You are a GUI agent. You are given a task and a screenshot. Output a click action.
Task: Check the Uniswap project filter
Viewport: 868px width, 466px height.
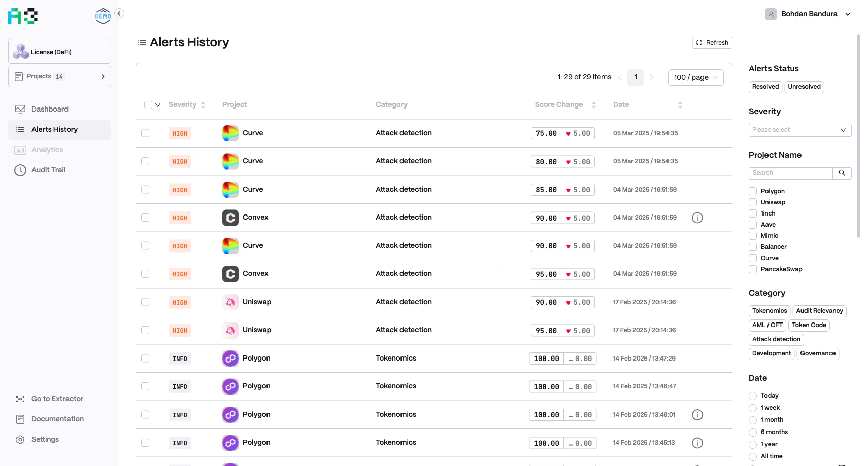pos(753,202)
